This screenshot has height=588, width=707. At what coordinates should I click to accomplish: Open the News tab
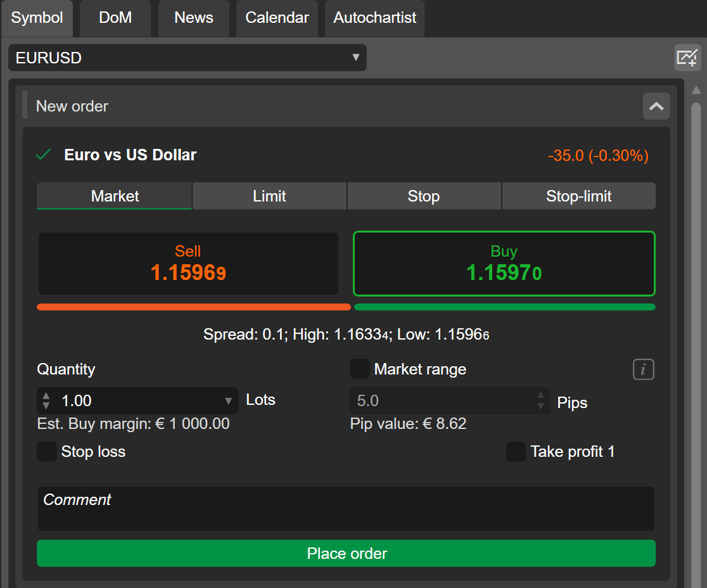[194, 18]
